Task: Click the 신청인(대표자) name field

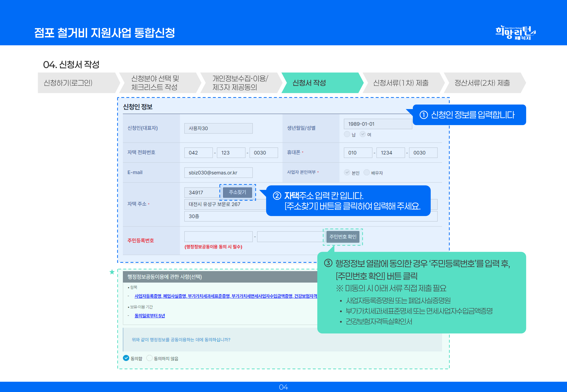Action: click(x=218, y=128)
